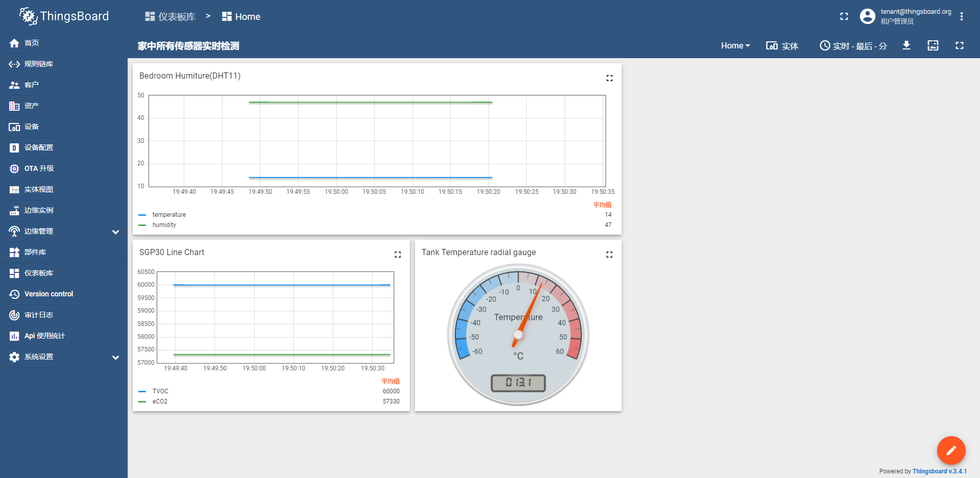Enlarge the Bedroom Humiture widget
The image size is (980, 478).
coord(609,78)
